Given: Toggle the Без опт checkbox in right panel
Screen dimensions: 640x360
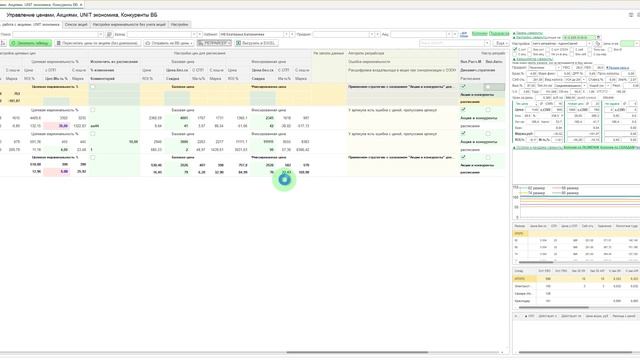Looking at the screenshot, I should coord(530,49).
